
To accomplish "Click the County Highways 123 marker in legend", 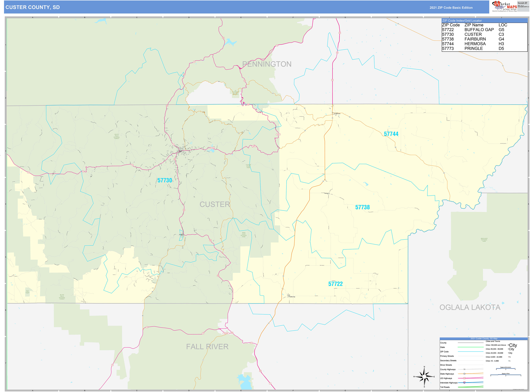I will coord(465,369).
